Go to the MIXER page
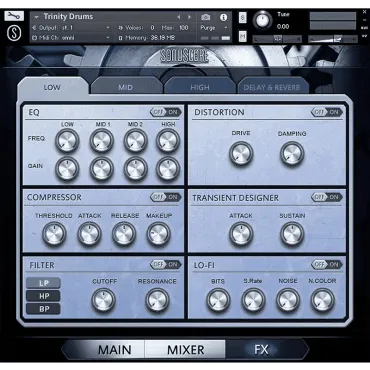Image resolution: width=370 pixels, height=370 pixels. (185, 350)
